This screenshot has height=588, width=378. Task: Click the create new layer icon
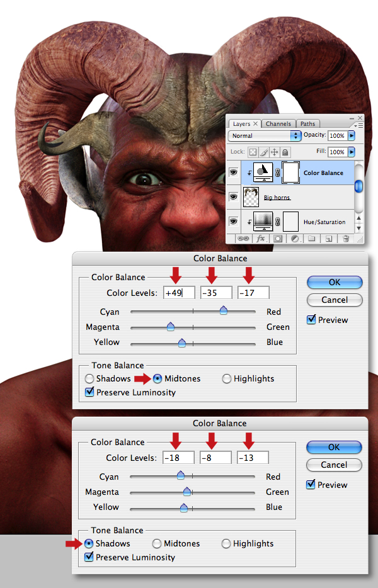click(329, 239)
